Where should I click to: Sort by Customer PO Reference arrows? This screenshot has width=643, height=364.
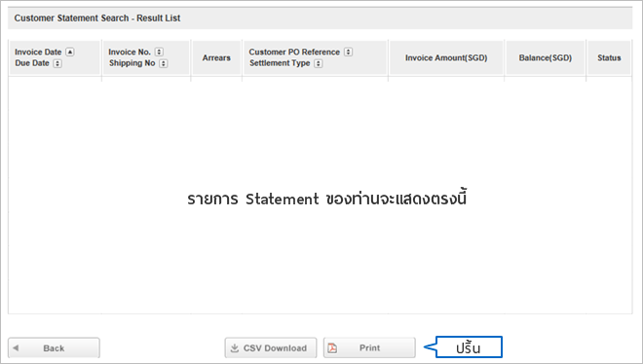[x=348, y=52]
